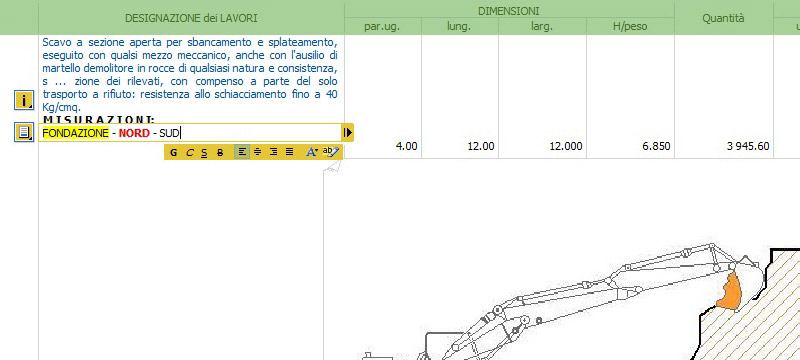Toggle italic (C) formatting
Viewport: 800px width, 360px height.
pos(189,152)
